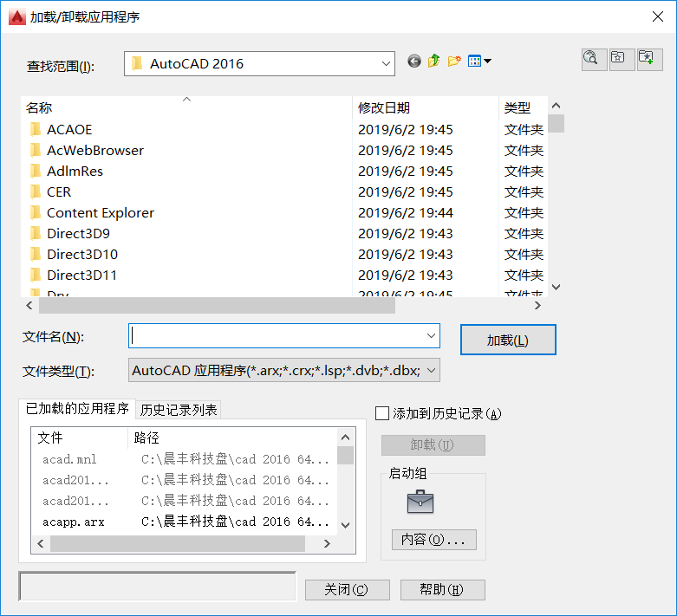Select the ACAOE folder icon
This screenshot has width=677, height=616.
(36, 129)
